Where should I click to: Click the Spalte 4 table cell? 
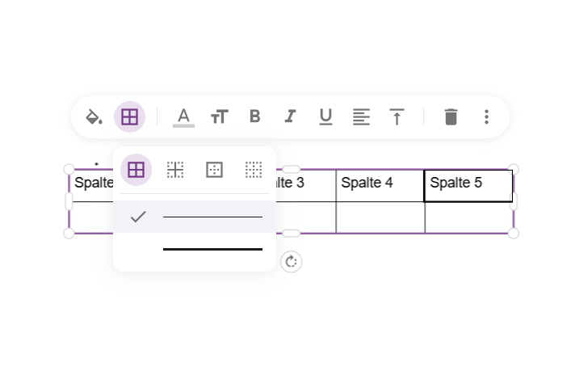pos(380,186)
